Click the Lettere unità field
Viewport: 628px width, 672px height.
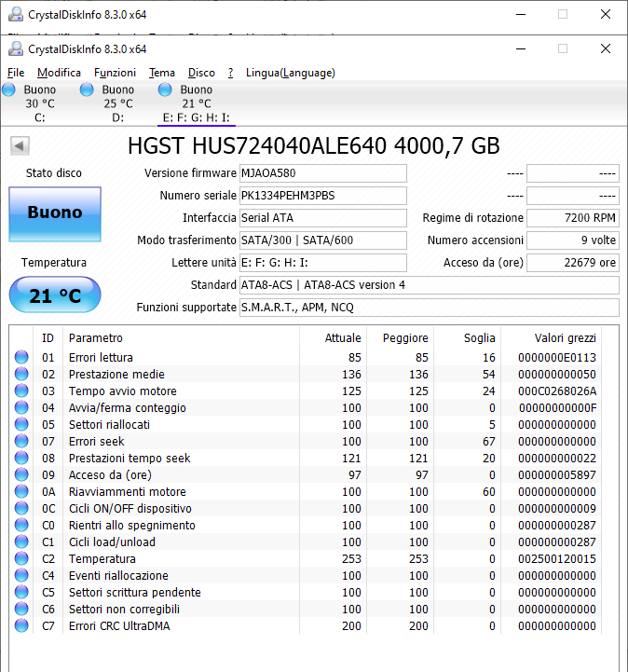323,263
